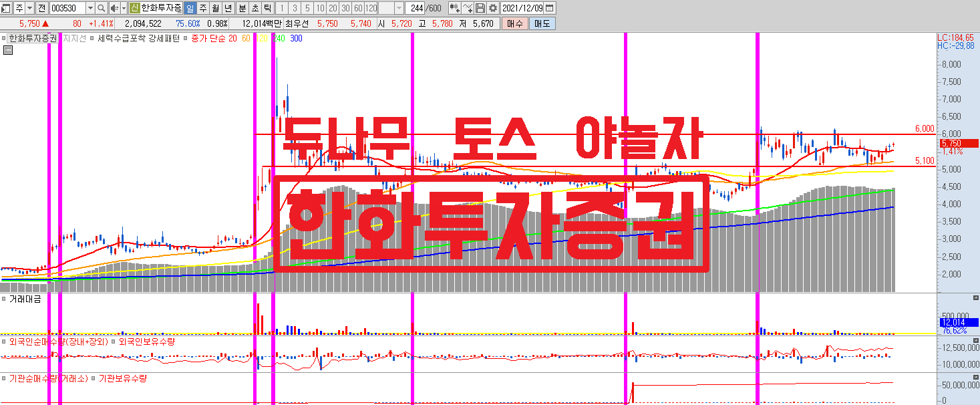The width and height of the screenshot is (980, 405).
Task: Open the custom interval dropdown arrow
Action: pyautogui.click(x=399, y=8)
